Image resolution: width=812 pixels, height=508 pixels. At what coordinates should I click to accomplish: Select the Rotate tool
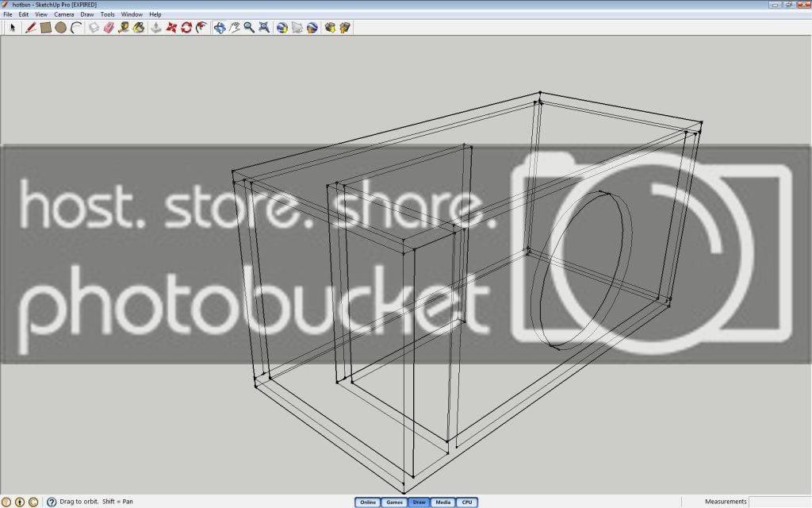tap(186, 28)
